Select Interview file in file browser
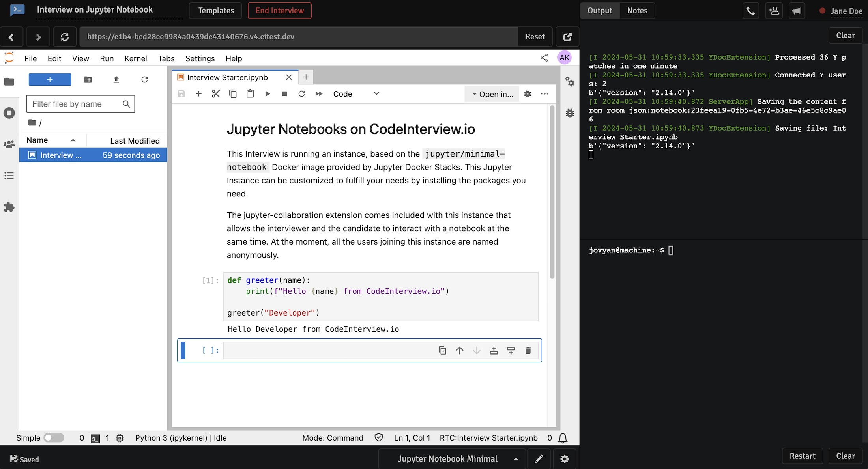The height and width of the screenshot is (469, 868). [x=93, y=155]
